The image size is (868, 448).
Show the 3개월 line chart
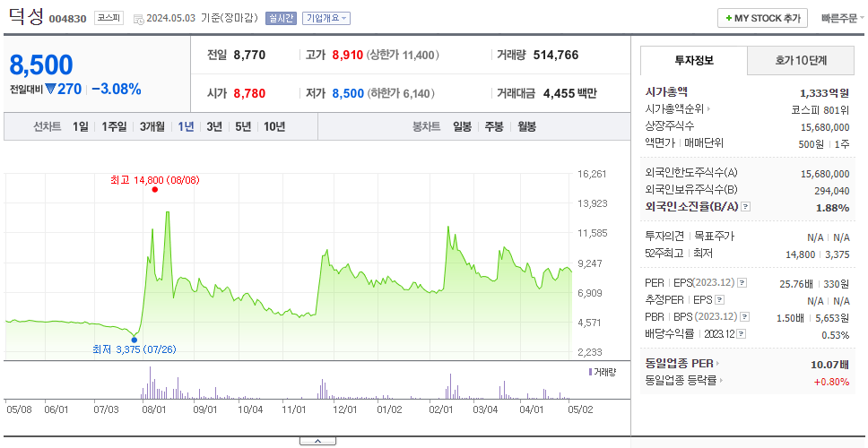click(x=152, y=126)
